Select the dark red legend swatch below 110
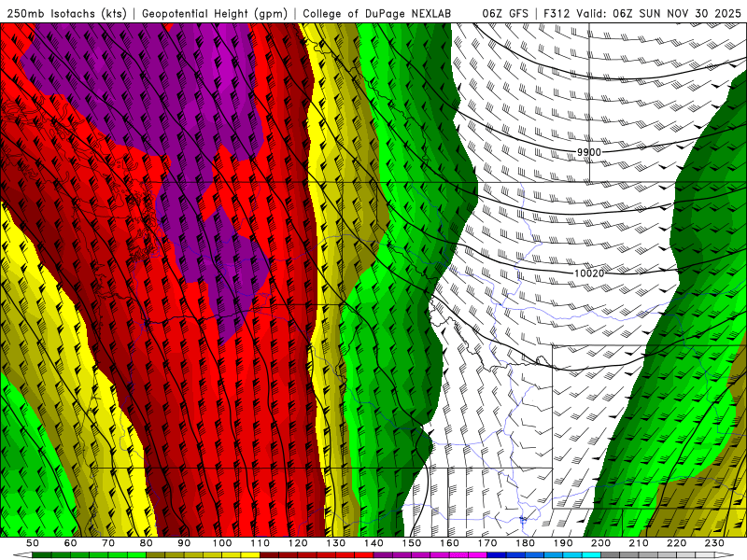Screen dimensions: 747x560 coord(269,555)
